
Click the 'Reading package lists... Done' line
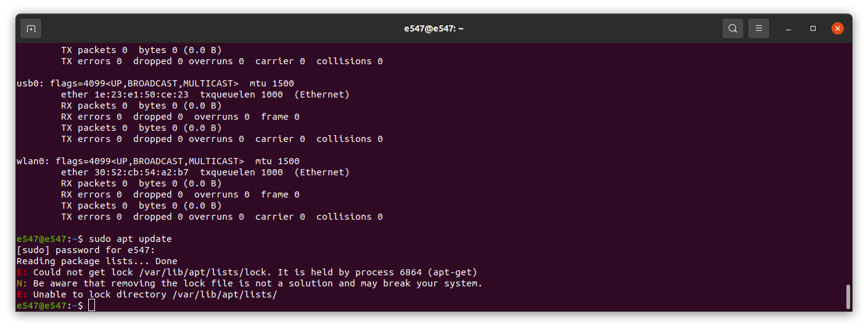pos(97,261)
